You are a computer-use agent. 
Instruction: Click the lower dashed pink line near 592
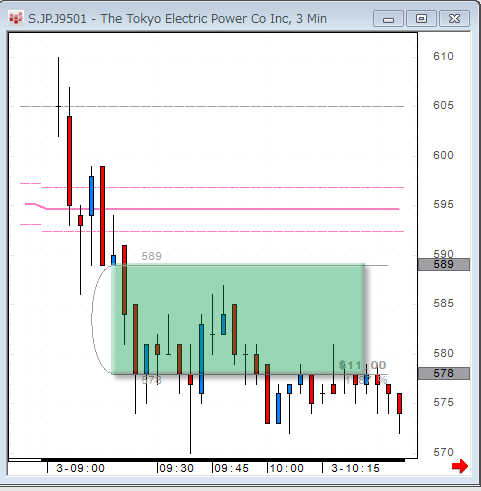(x=223, y=231)
